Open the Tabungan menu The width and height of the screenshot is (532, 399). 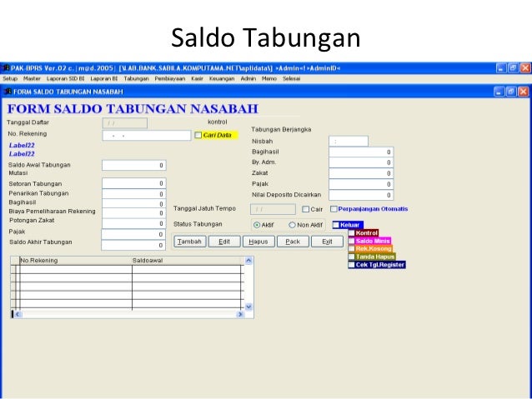tap(136, 78)
